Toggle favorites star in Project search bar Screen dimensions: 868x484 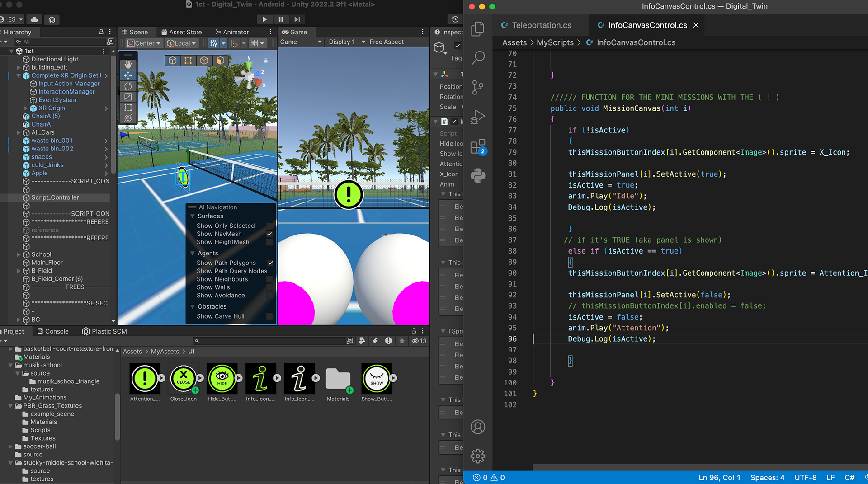tap(401, 341)
